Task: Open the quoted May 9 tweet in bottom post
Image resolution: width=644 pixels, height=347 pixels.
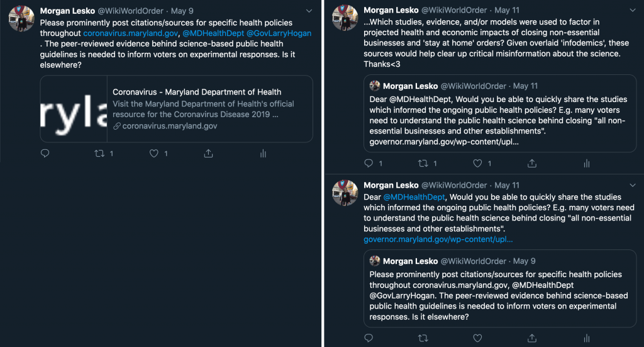Action: [x=500, y=288]
